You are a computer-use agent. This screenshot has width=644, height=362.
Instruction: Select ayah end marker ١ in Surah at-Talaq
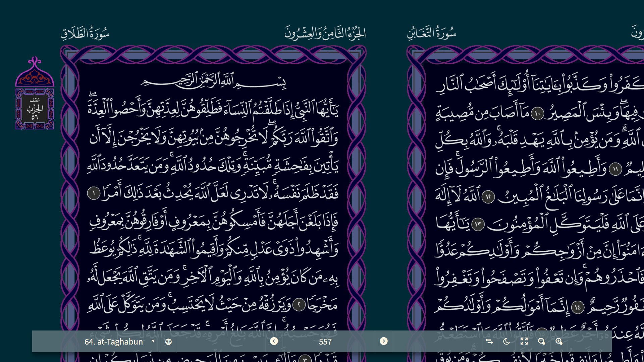94,193
